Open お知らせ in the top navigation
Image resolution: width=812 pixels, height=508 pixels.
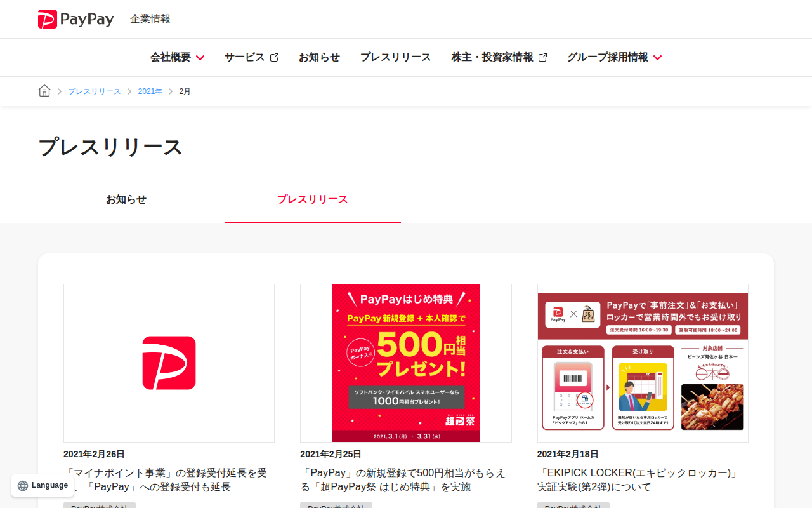[x=319, y=57]
